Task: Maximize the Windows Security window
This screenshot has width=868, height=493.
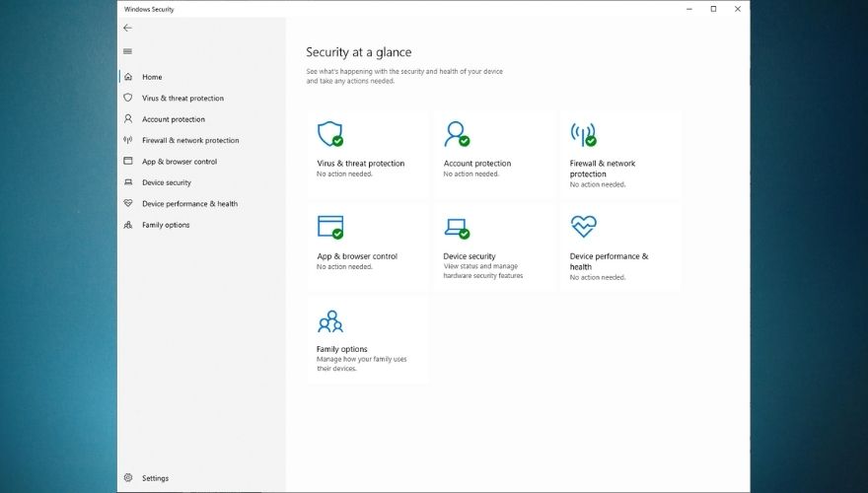Action: (713, 9)
